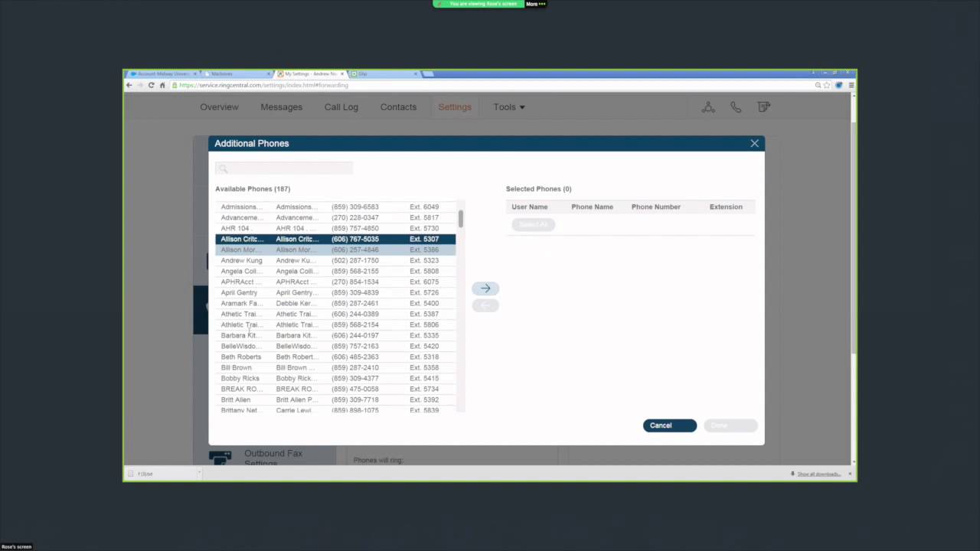Click the left arrow remove button
Screen dimensions: 980x551
pos(485,305)
